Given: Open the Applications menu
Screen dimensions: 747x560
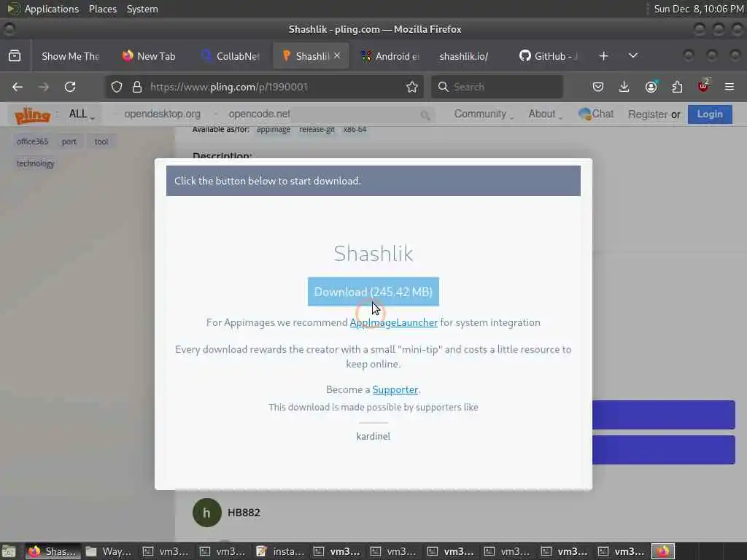Looking at the screenshot, I should 52,9.
